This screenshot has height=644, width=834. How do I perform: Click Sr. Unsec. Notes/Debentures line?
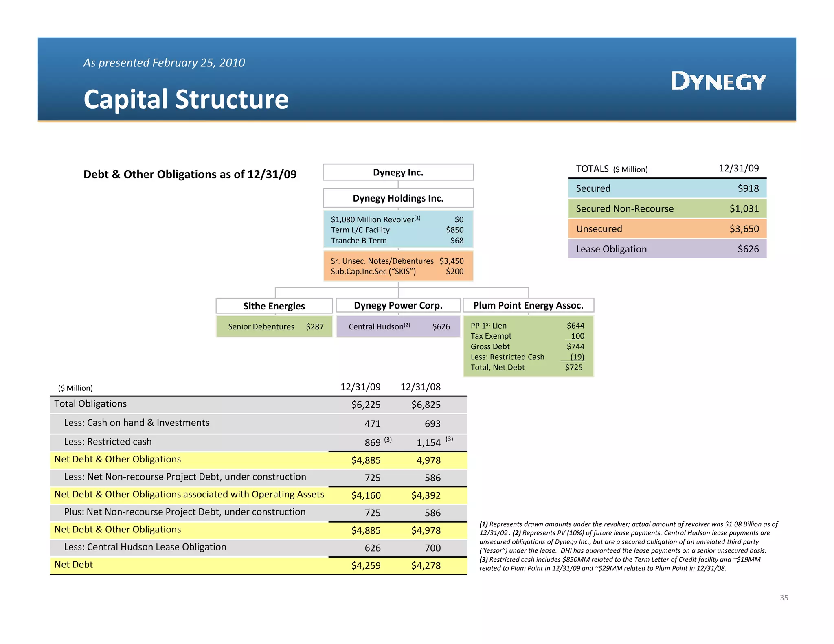click(397, 261)
